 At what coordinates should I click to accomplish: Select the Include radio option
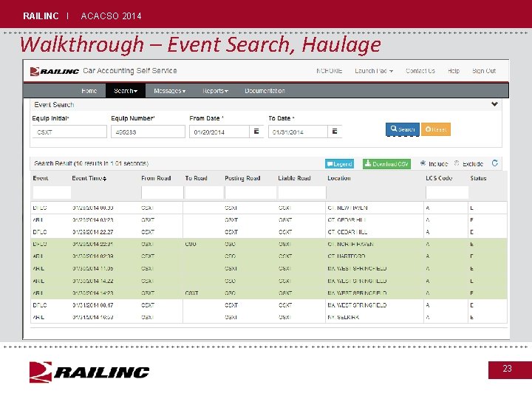(423, 163)
